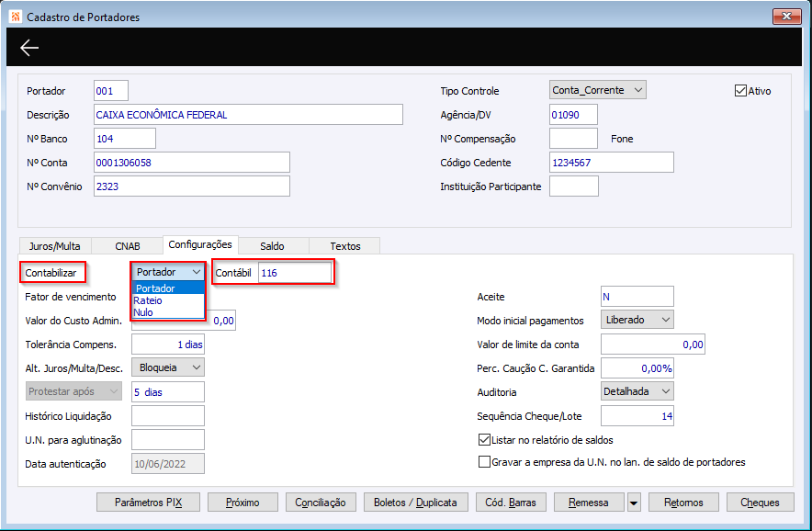Click the Parâmetros PIX button
Screen dimensions: 812x531
pyautogui.click(x=148, y=503)
